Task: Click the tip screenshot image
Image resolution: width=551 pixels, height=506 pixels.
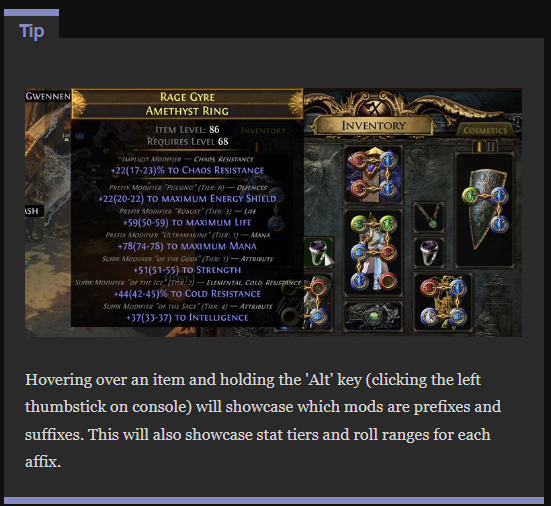Action: [273, 213]
